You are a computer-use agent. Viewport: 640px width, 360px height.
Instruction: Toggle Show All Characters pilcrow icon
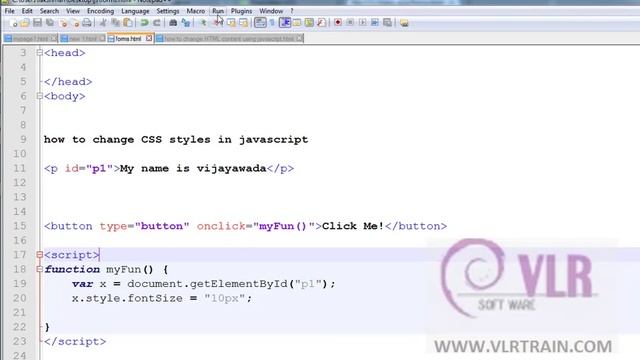point(272,23)
